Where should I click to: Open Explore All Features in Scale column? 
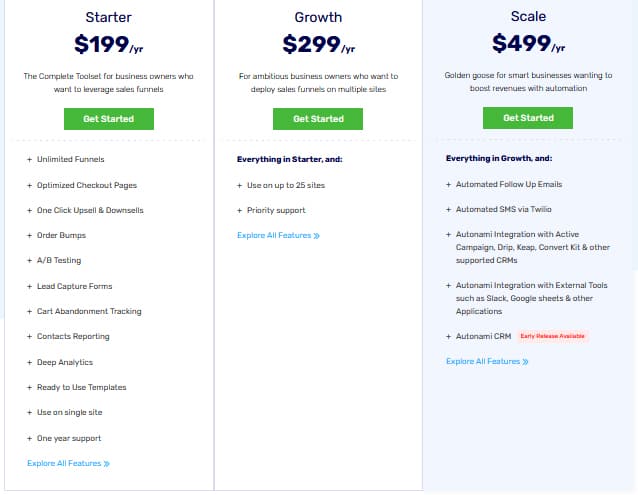coord(487,361)
